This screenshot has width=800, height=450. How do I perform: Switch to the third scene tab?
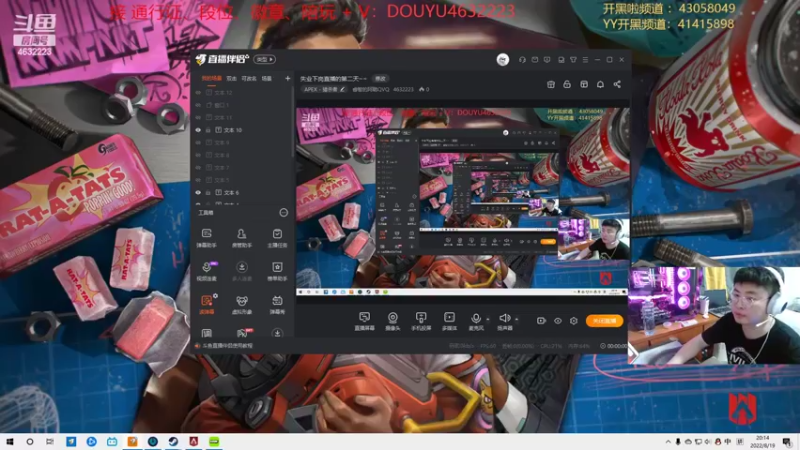[x=249, y=79]
